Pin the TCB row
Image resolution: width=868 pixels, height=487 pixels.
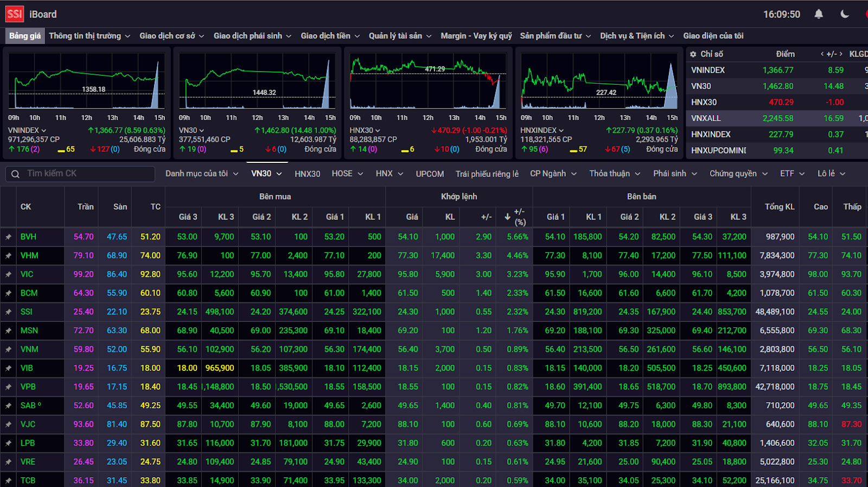[8, 480]
